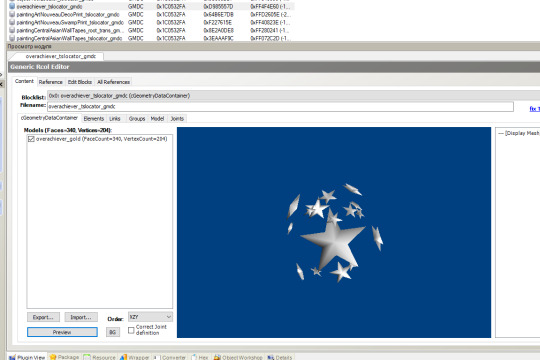Switch to the Edit Blocks tab
The image size is (540, 360).
pyautogui.click(x=80, y=82)
